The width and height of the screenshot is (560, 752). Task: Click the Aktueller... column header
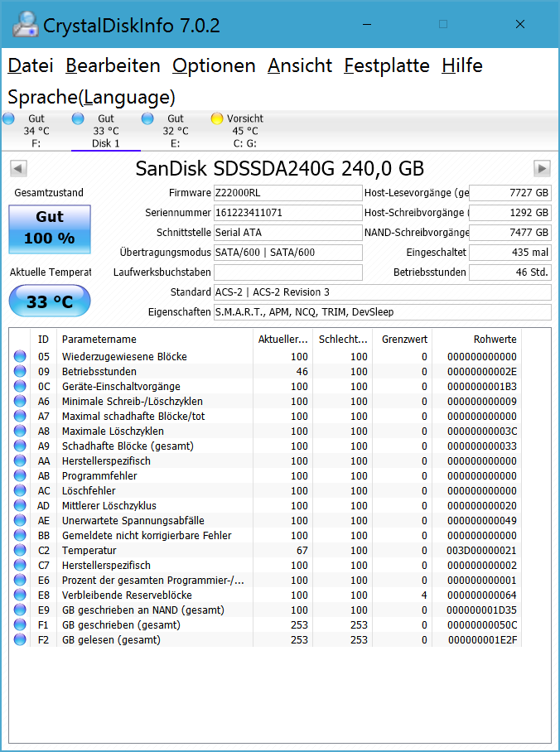click(x=282, y=339)
